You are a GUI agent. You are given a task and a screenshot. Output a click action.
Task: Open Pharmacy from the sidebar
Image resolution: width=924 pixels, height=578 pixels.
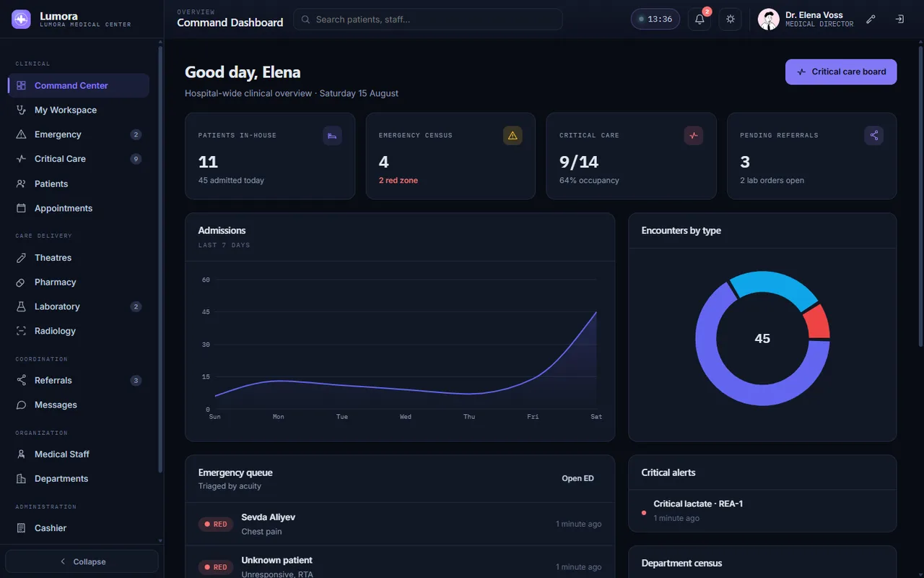coord(79,282)
